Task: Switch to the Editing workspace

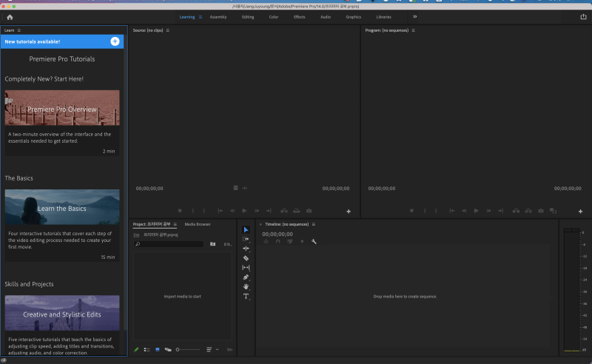Action: 248,17
